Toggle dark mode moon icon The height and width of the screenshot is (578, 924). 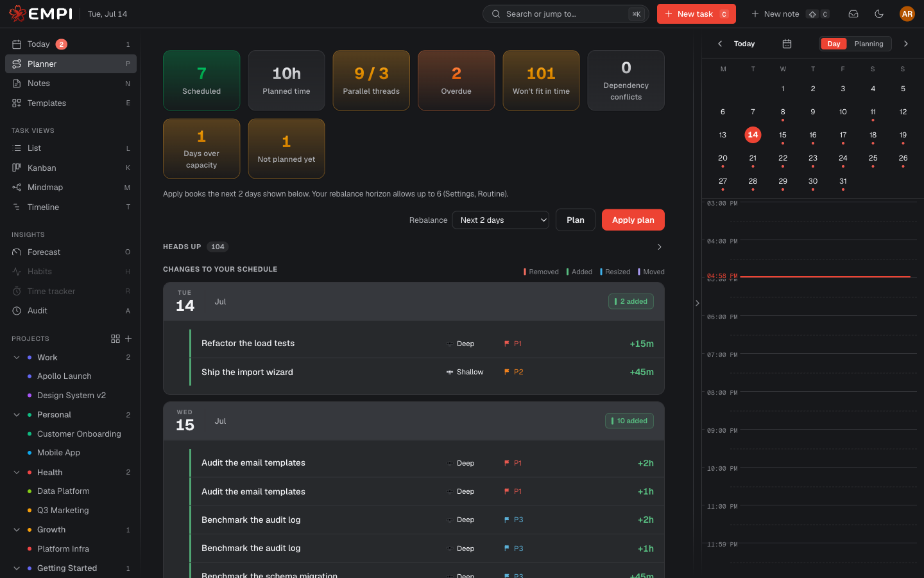[x=879, y=14]
